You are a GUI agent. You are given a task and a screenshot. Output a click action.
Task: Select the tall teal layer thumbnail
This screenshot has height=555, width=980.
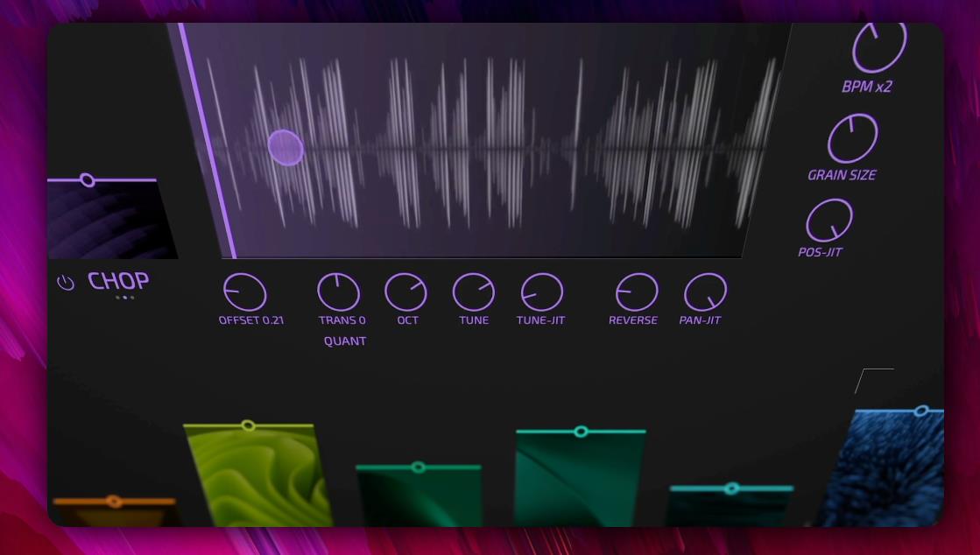tap(580, 480)
